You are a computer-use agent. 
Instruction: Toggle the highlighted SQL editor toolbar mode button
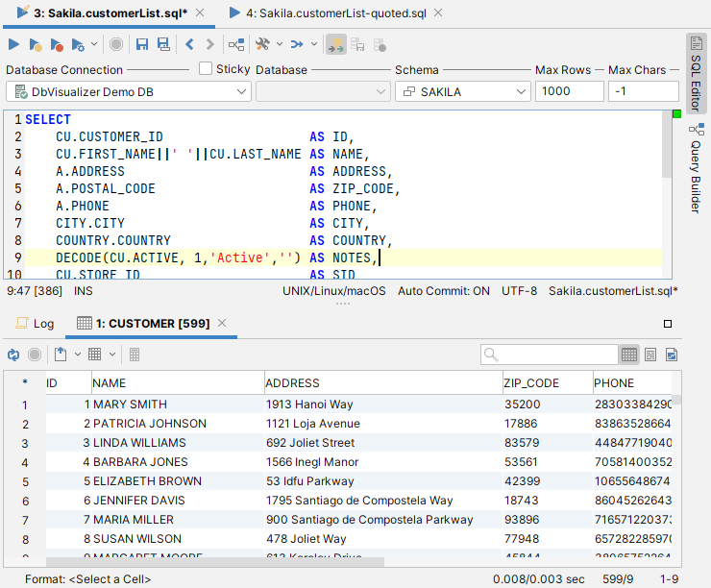336,44
